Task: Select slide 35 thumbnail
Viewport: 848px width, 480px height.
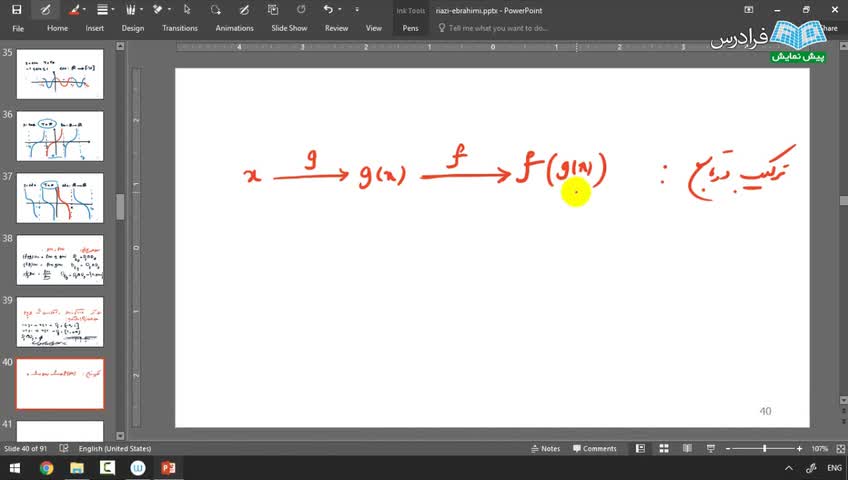Action: coord(60,74)
